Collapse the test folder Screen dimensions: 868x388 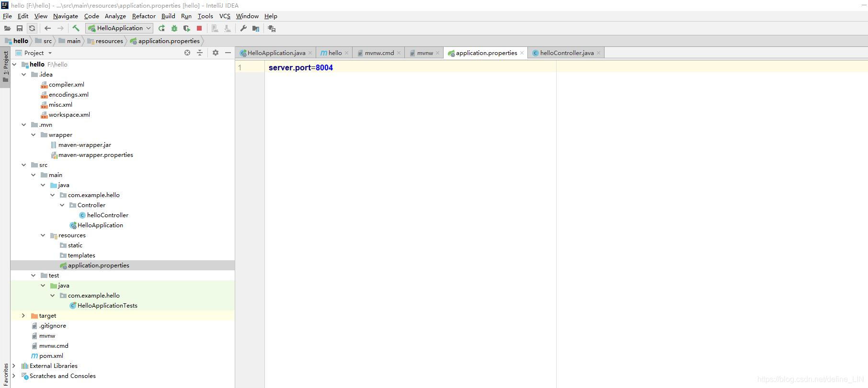(33, 275)
